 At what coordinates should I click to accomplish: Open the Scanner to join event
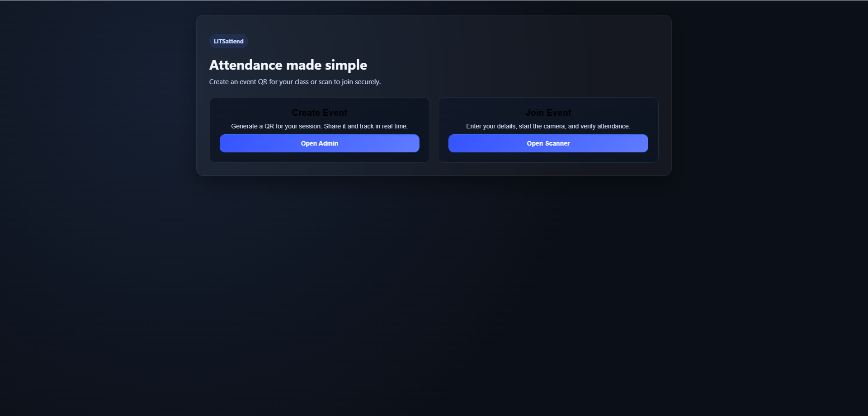548,143
